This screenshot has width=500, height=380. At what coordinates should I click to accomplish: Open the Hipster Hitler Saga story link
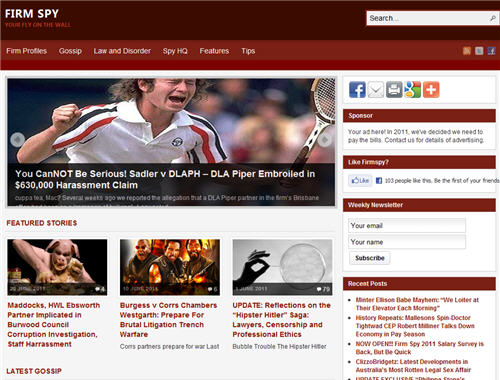click(x=282, y=320)
